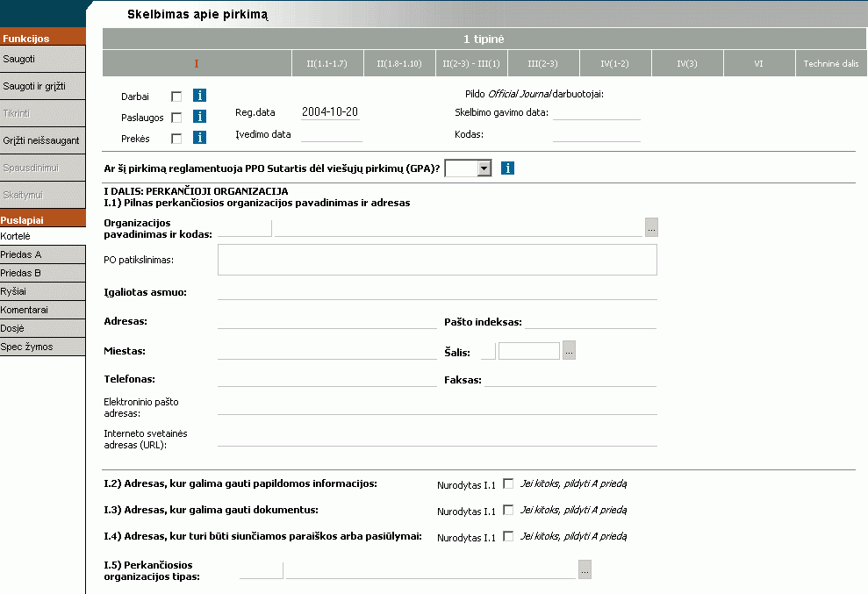Click the Įgaliotas asmuo field
Screen dimensions: 868x594
pos(437,292)
